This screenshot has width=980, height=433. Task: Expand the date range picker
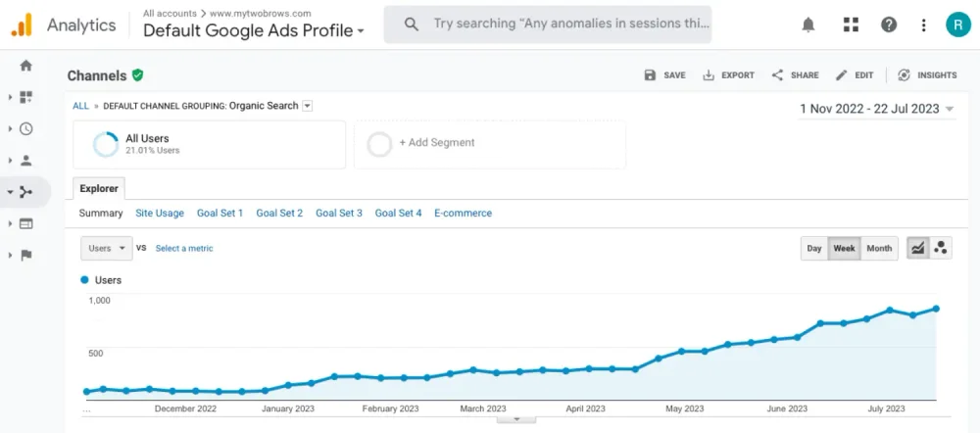click(877, 109)
